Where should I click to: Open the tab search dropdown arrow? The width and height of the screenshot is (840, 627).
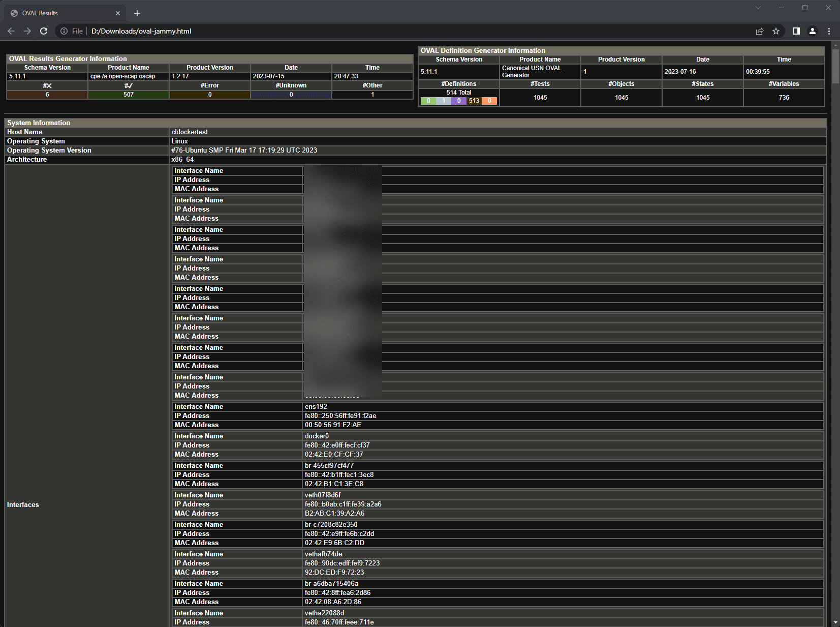(x=758, y=8)
